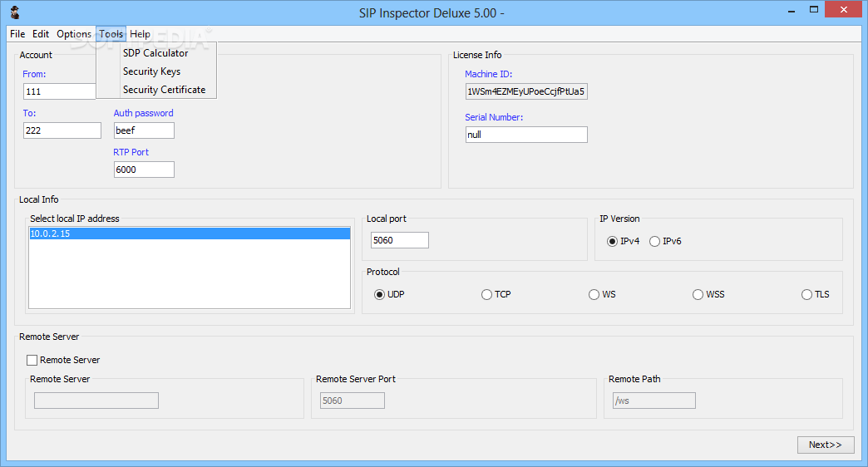Image resolution: width=868 pixels, height=467 pixels.
Task: Open the Help menu
Action: [x=140, y=34]
